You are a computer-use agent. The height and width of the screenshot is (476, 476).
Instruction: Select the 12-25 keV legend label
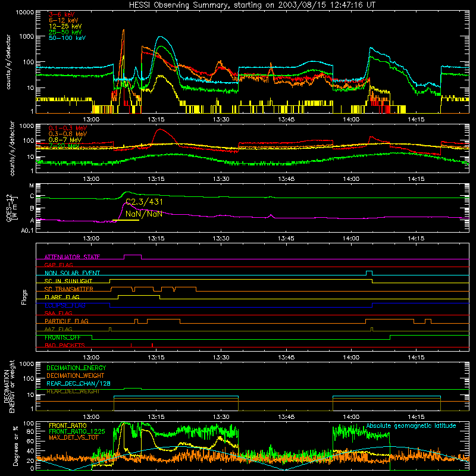65,26
